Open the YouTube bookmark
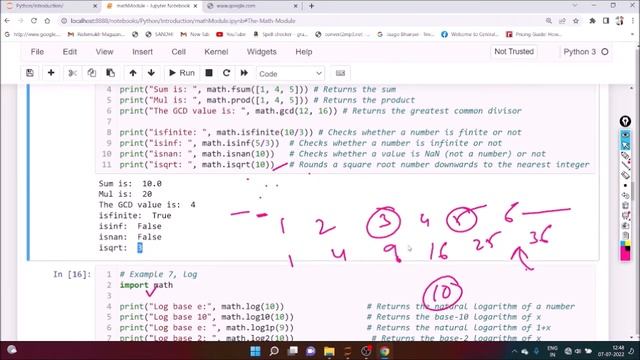The width and height of the screenshot is (640, 360). 231,34
